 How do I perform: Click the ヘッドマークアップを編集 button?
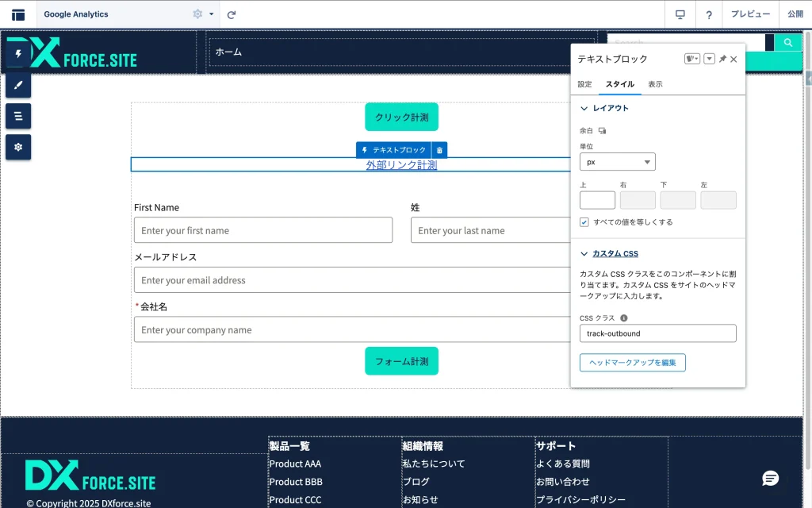pyautogui.click(x=632, y=363)
